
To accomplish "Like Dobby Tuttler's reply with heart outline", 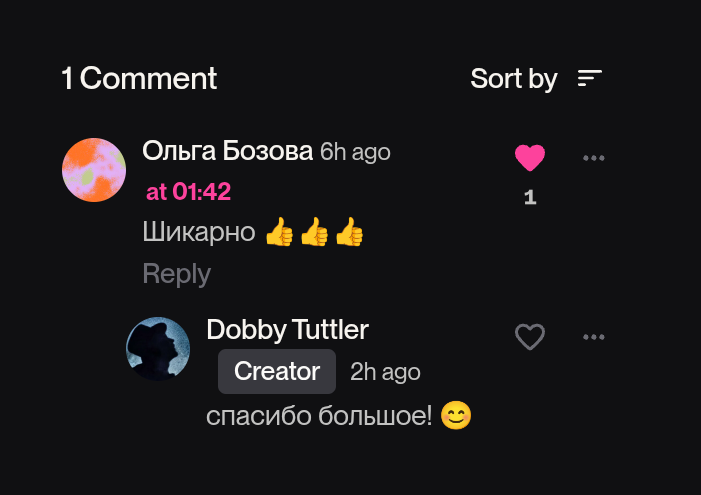I will point(530,338).
